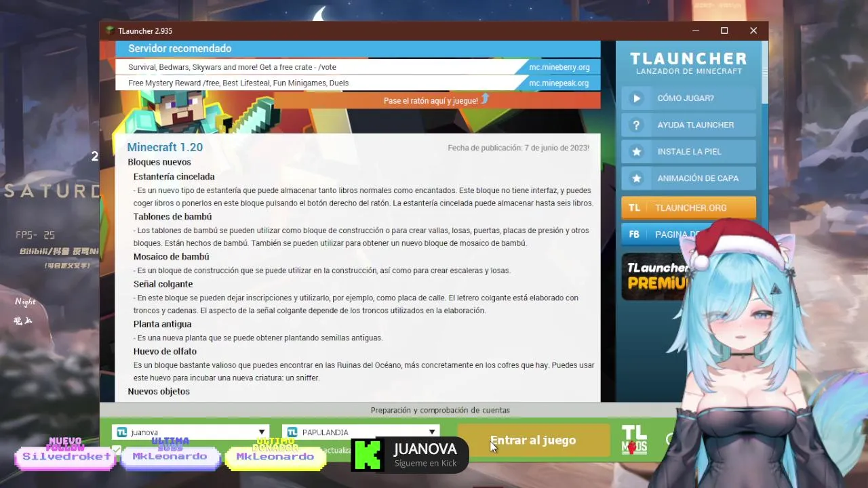Click the Mosaico de bambú subheading

[x=171, y=257]
